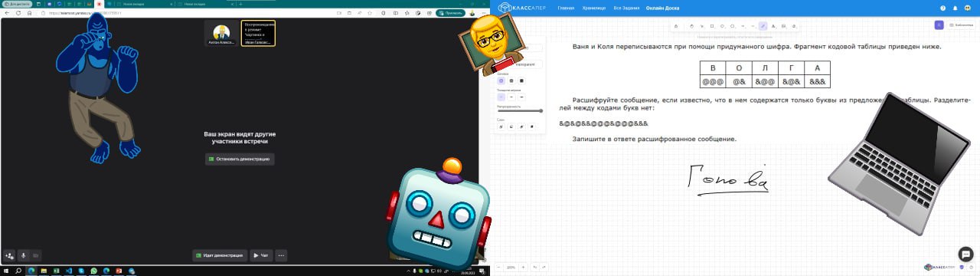The width and height of the screenshot is (980, 276).
Task: Click the Классапер logo
Action: coord(522,8)
